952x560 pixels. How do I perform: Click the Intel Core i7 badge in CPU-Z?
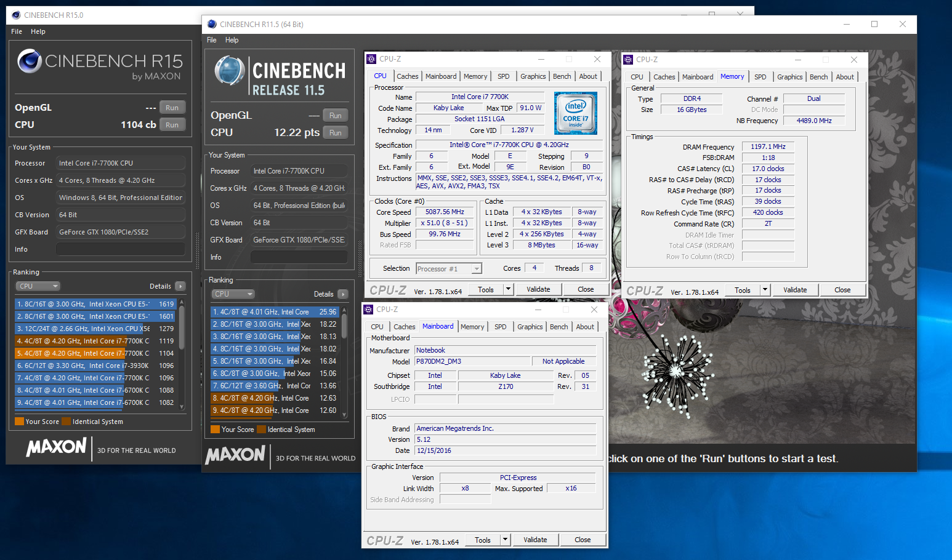pos(575,113)
